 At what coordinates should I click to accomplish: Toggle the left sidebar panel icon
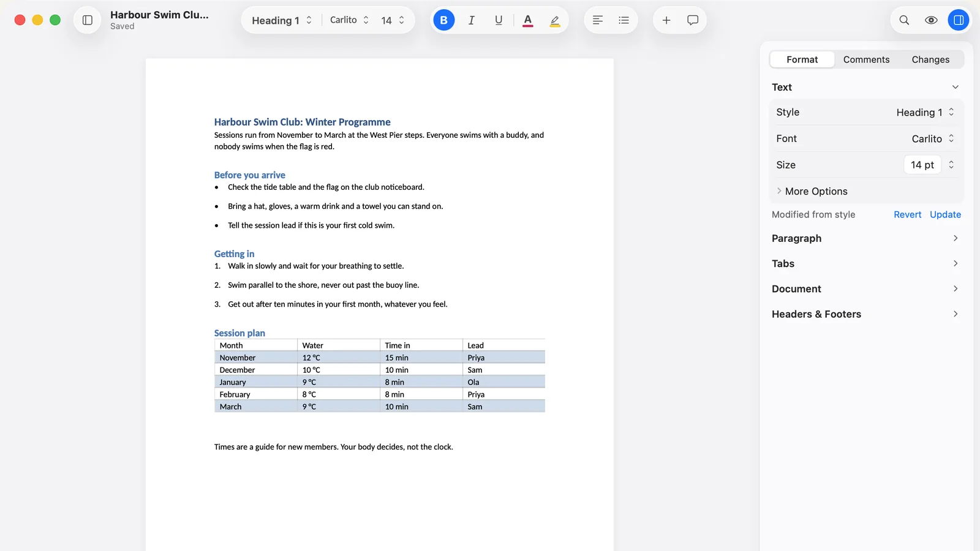pyautogui.click(x=88, y=20)
